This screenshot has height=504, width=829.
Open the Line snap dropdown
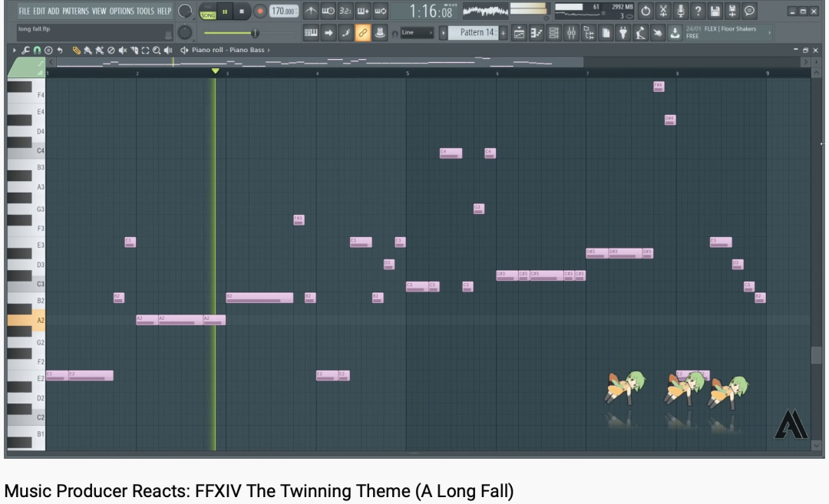pyautogui.click(x=417, y=33)
